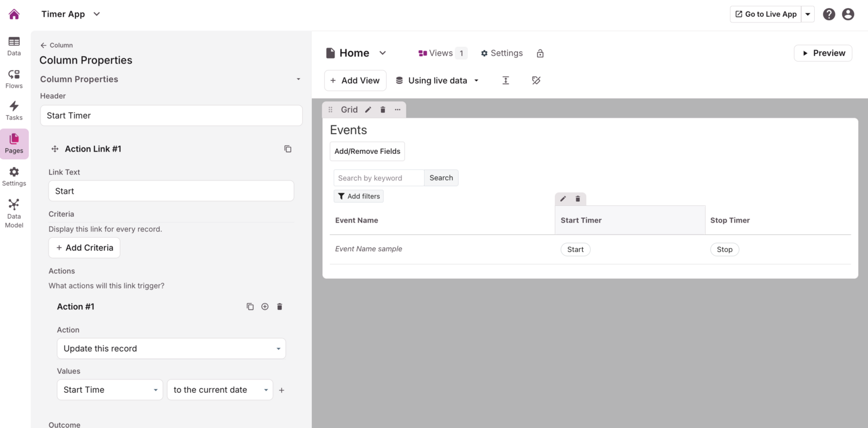Screen dimensions: 868x428
Task: Open page Settings tab
Action: (x=501, y=53)
